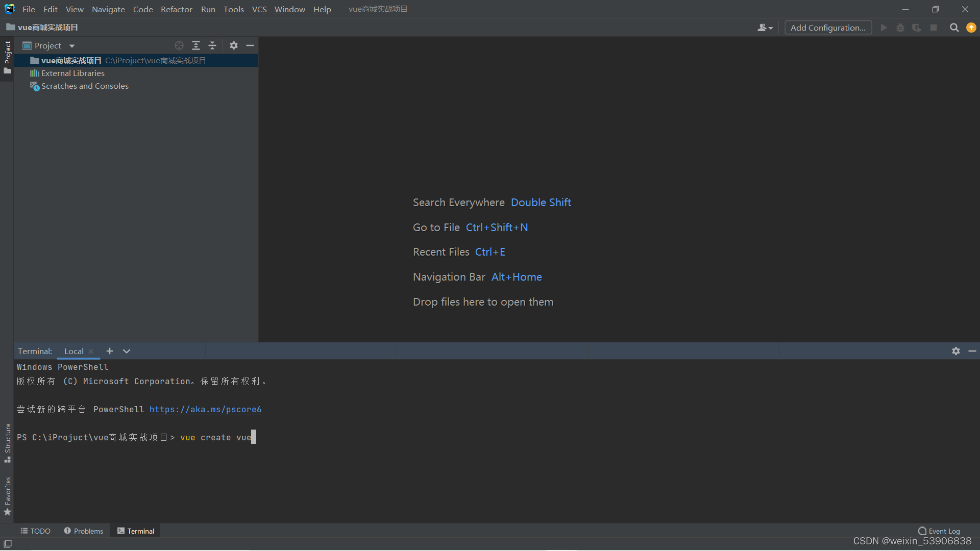Screen dimensions: 980x551
Task: Click Run with Coverage icon
Action: 917,28
